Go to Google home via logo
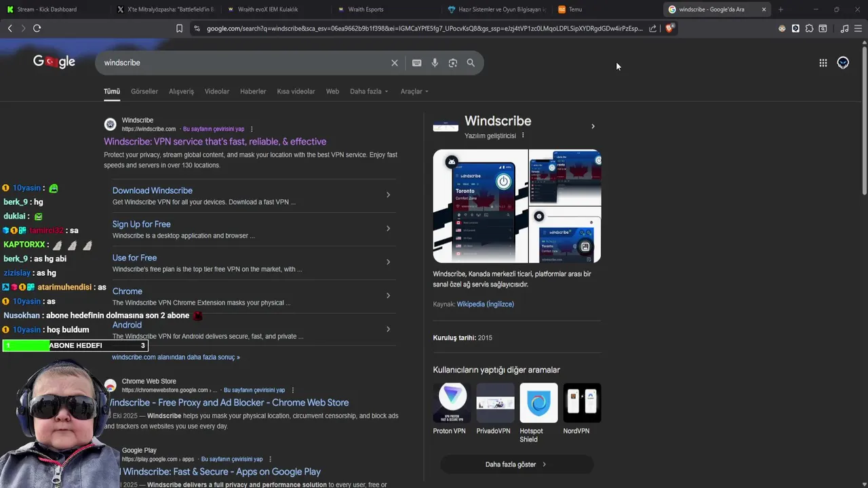Screen dimensions: 868x488 (x=54, y=62)
